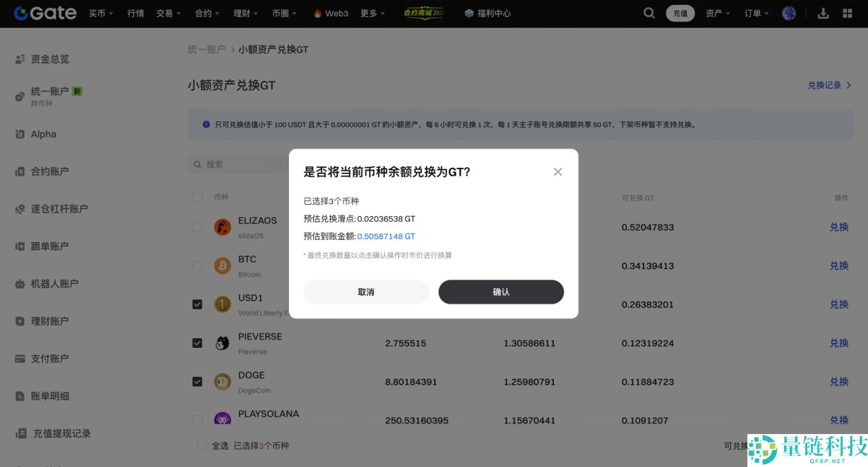
Task: Check the BTC row checkbox
Action: coord(197,266)
